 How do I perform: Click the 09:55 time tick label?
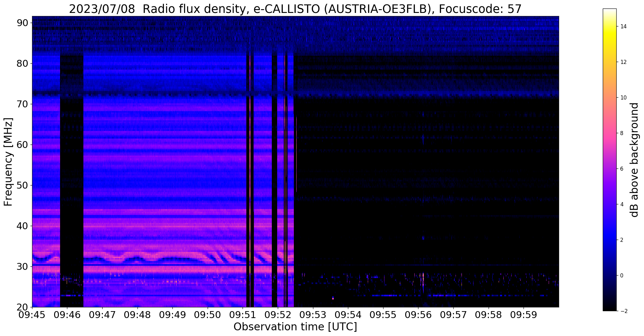pos(383,315)
